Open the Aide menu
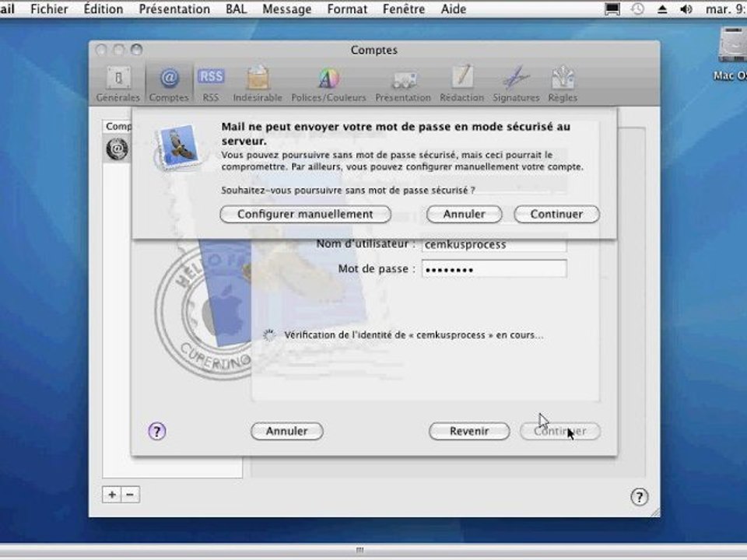This screenshot has height=560, width=747. [x=454, y=9]
